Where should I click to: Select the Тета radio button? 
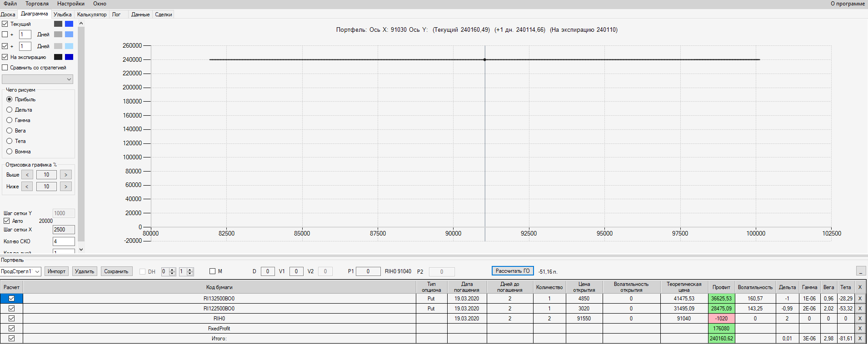point(9,141)
